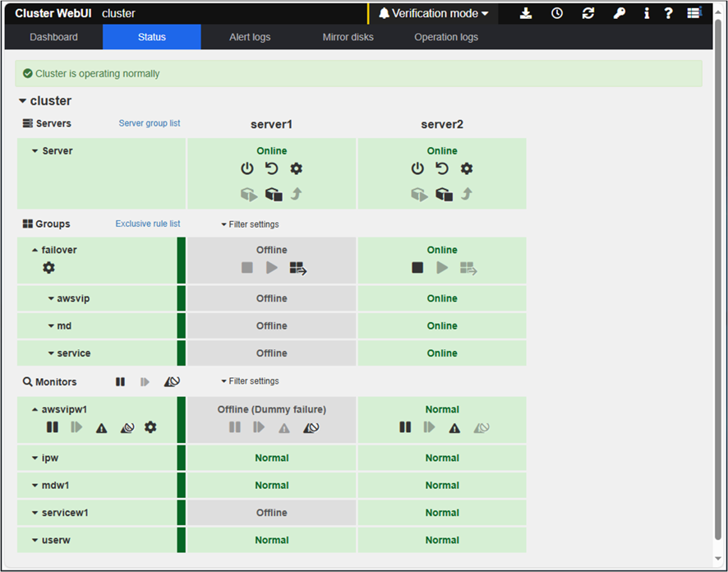Click the 'Offline (Dummy failure)' status text

pyautogui.click(x=272, y=409)
